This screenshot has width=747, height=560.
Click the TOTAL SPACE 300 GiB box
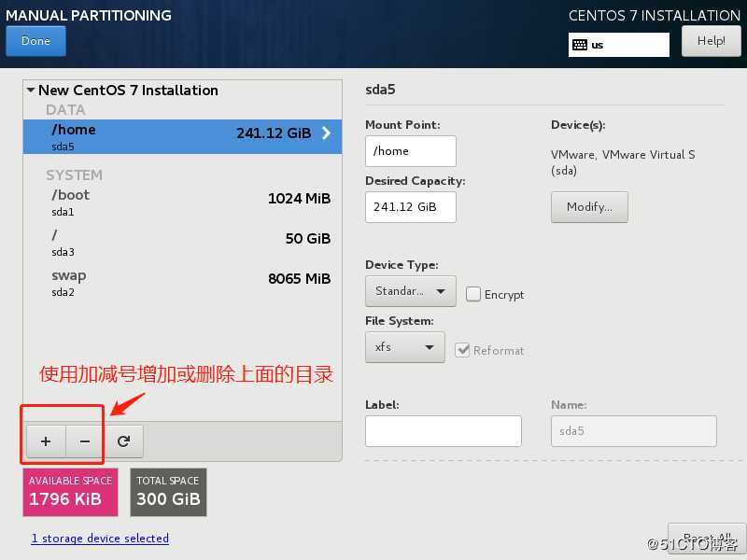coord(168,492)
